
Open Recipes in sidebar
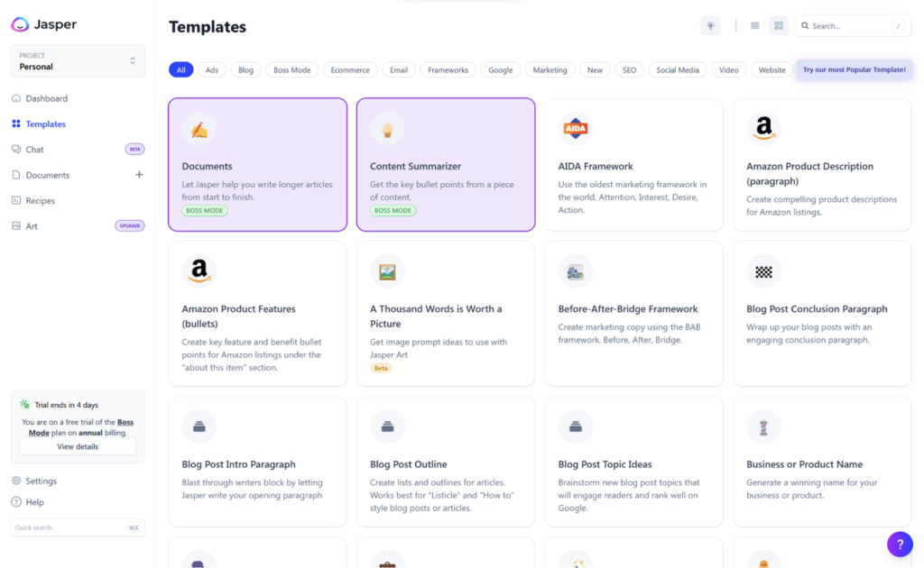pyautogui.click(x=40, y=200)
